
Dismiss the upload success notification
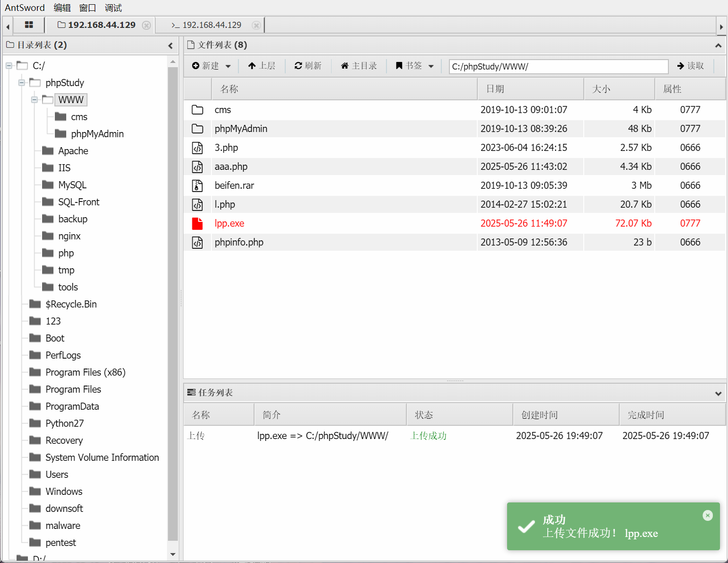(x=708, y=515)
